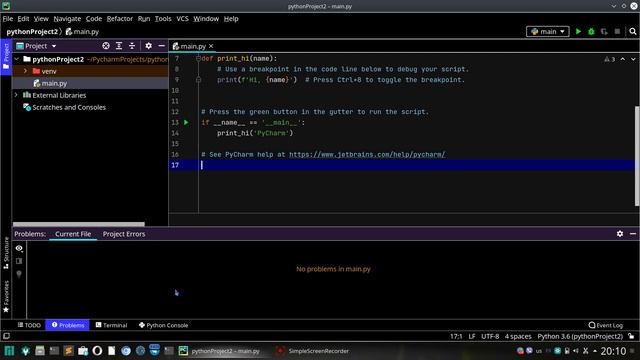The width and height of the screenshot is (640, 360).
Task: Collapse the pythonProject2 root folder
Action: click(17, 59)
